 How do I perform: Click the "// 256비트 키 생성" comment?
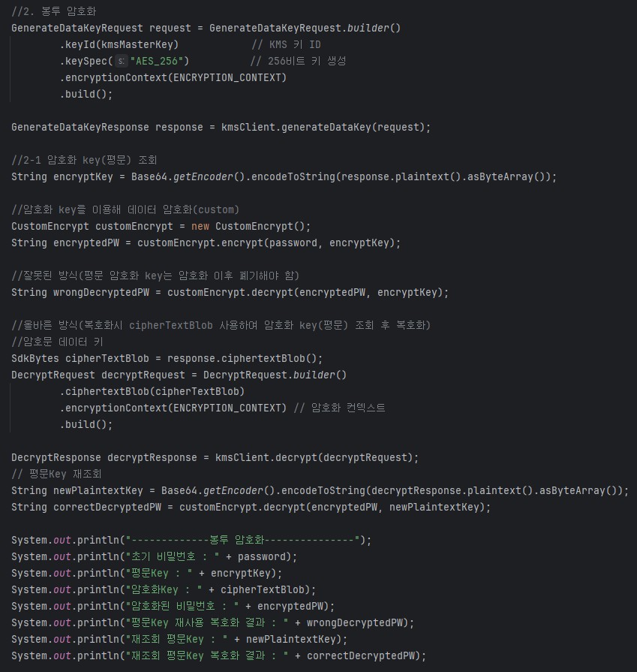tap(298, 61)
